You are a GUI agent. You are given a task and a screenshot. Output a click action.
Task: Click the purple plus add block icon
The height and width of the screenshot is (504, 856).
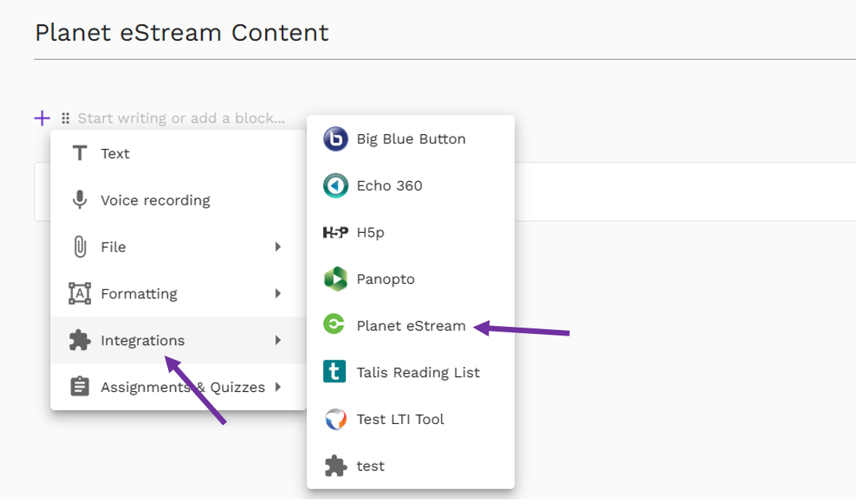point(42,118)
